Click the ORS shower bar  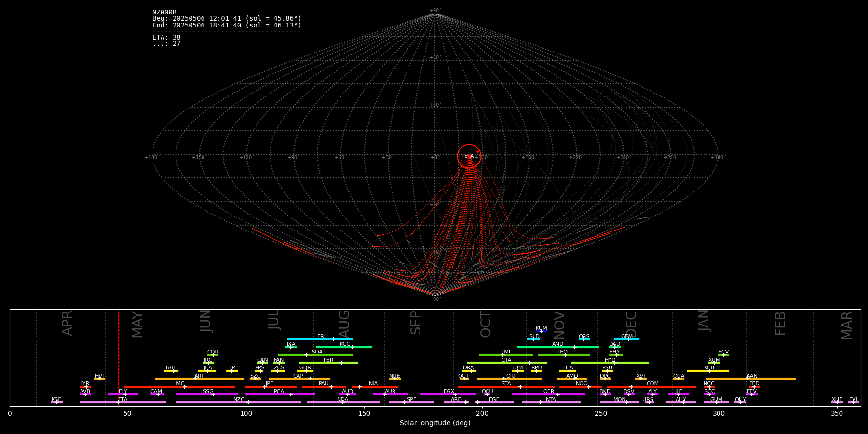click(x=584, y=339)
